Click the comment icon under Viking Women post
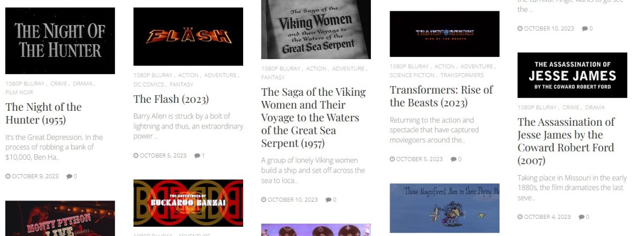644x236 pixels. point(328,199)
